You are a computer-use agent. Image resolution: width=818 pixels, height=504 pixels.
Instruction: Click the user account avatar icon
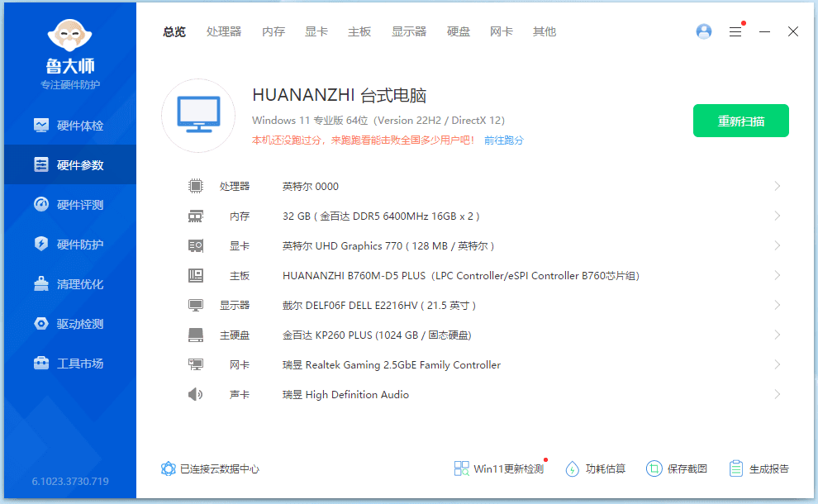coord(704,31)
